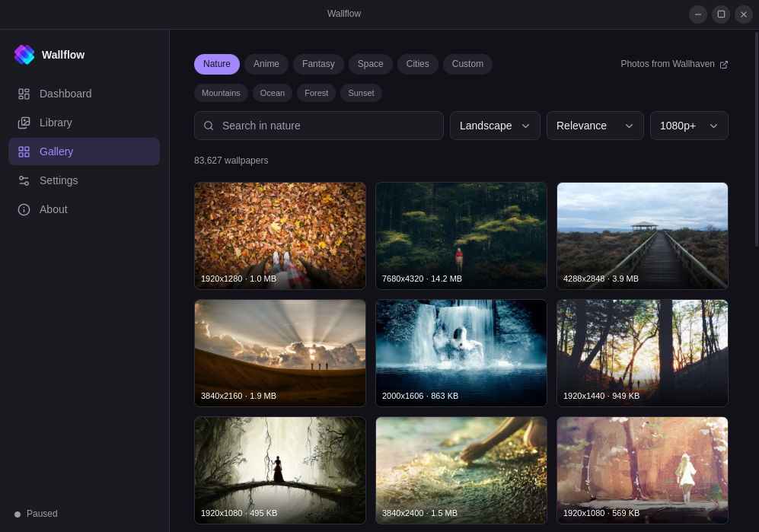Click the Paused status dot
Image resolution: width=759 pixels, height=532 pixels.
point(18,514)
